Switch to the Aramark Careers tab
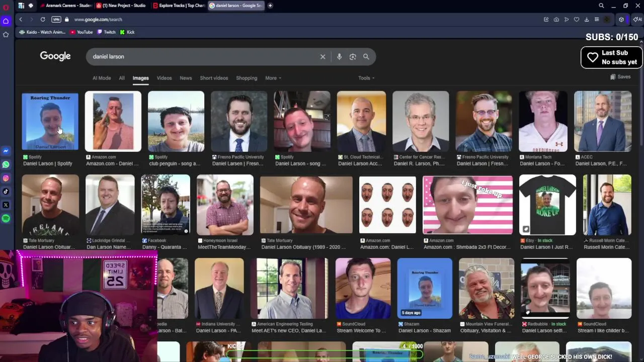The width and height of the screenshot is (644, 362). coord(65,6)
